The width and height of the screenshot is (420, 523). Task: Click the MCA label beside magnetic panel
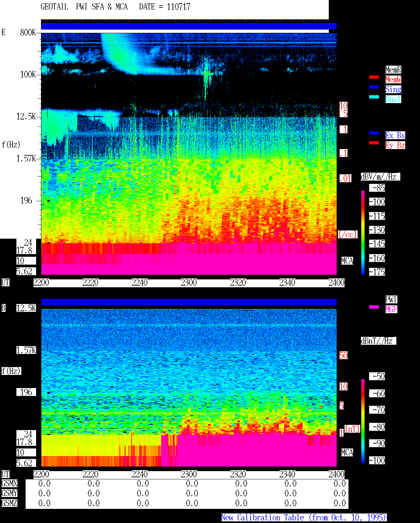(347, 452)
